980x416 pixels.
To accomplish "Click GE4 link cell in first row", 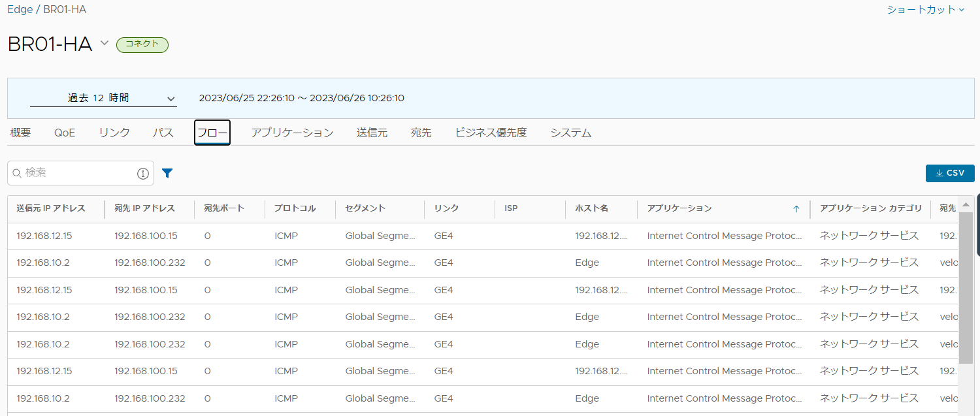I will [443, 236].
